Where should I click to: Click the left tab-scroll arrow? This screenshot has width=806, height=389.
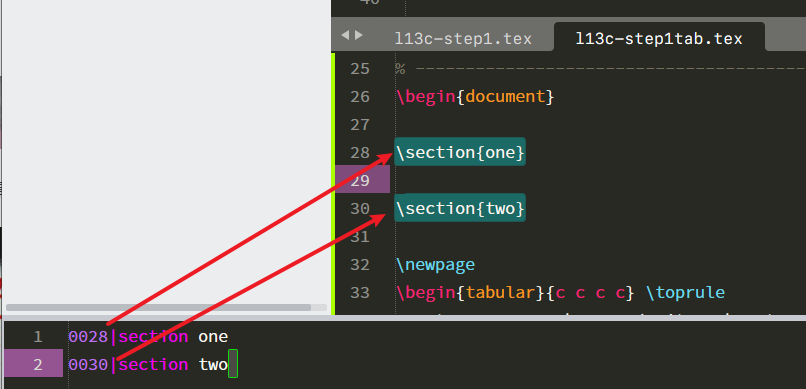[345, 35]
